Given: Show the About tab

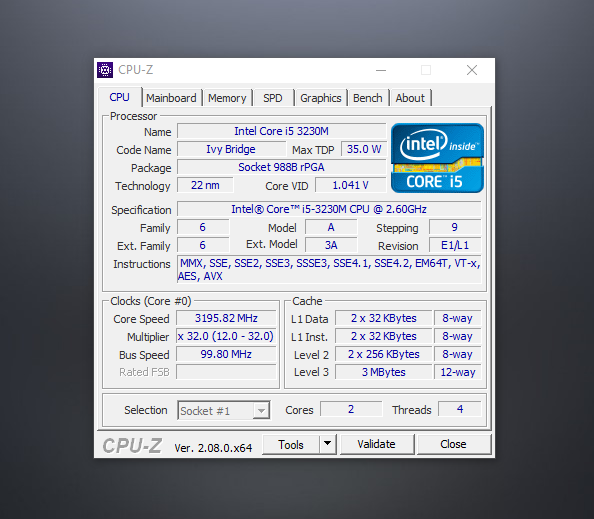Looking at the screenshot, I should tap(410, 98).
